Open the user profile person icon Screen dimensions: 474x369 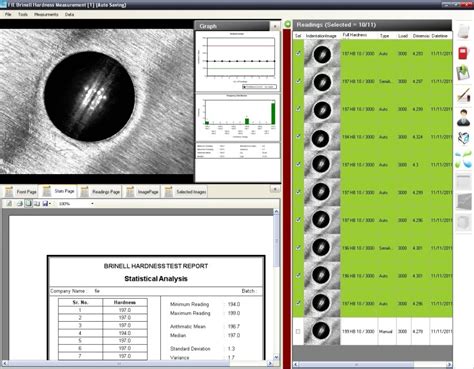click(x=463, y=118)
